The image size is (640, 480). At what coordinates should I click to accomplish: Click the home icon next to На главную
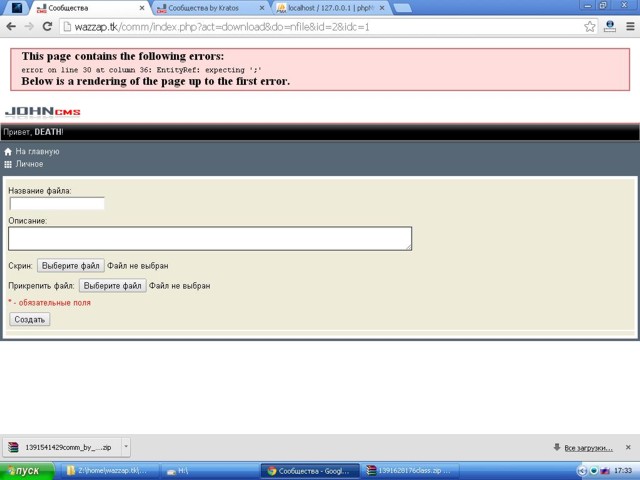[x=8, y=152]
